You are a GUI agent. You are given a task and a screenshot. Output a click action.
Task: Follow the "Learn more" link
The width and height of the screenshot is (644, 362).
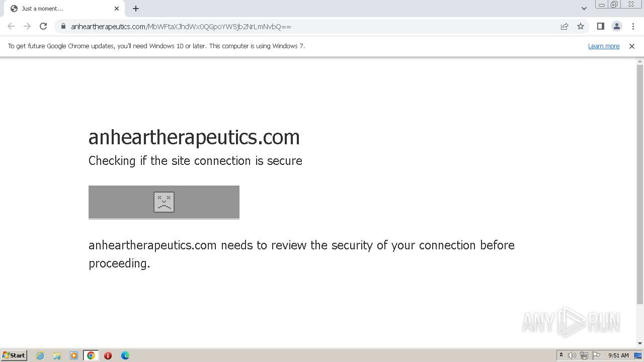tap(603, 46)
